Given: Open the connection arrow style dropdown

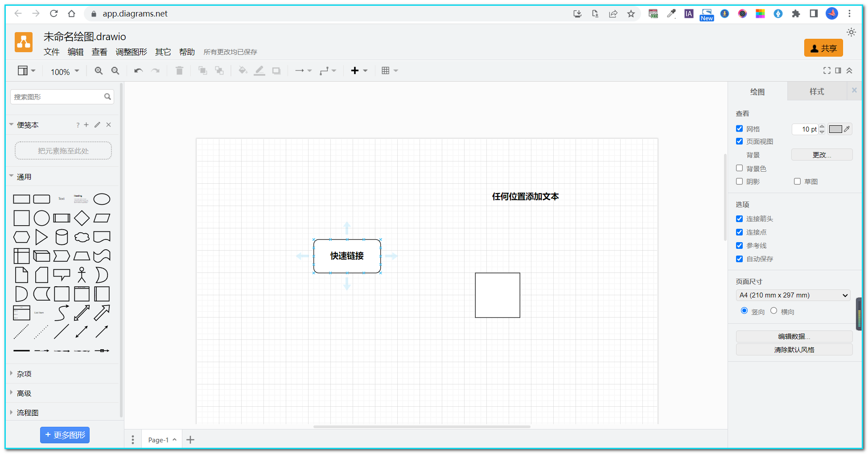Looking at the screenshot, I should [303, 71].
